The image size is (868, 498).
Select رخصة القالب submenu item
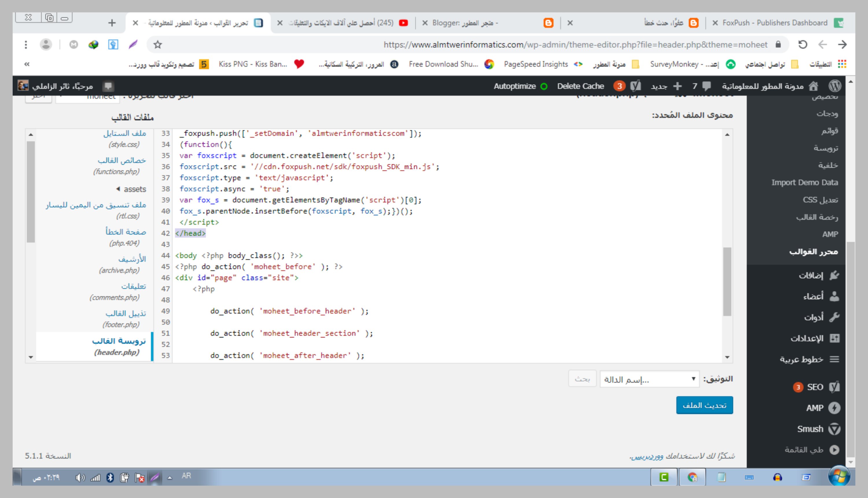pos(817,217)
